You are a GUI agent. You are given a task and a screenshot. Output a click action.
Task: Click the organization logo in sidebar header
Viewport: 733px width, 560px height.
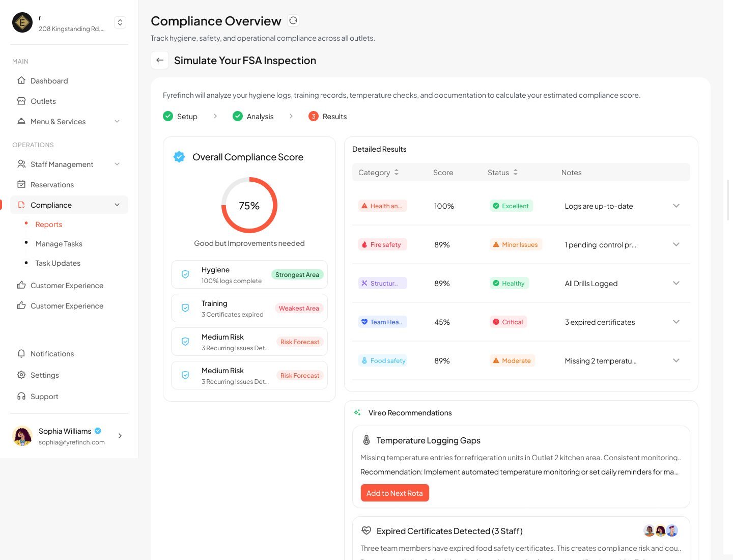coord(22,22)
